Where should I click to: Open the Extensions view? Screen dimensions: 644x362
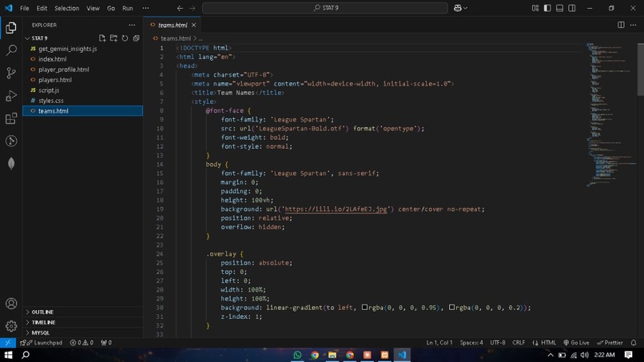click(11, 119)
